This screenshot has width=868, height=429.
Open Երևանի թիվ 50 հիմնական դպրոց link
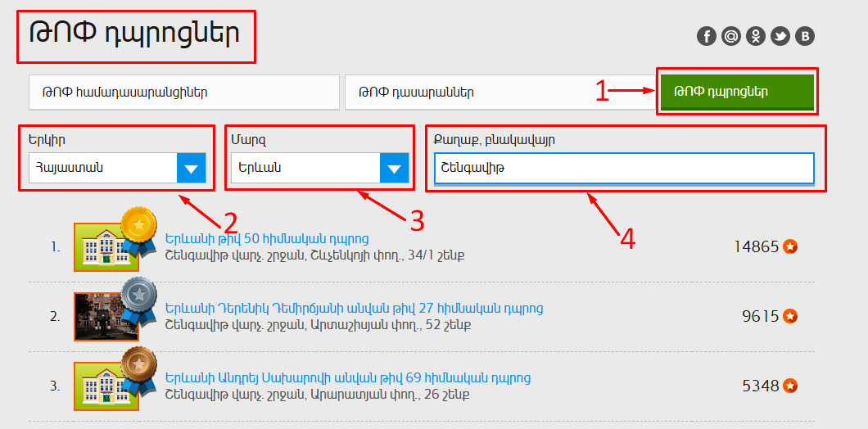(x=267, y=238)
